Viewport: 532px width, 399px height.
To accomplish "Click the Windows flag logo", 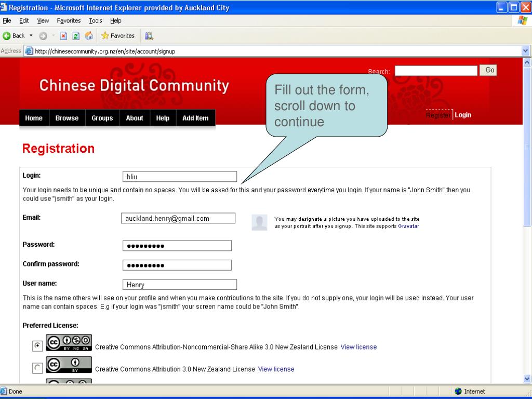I will click(x=523, y=20).
